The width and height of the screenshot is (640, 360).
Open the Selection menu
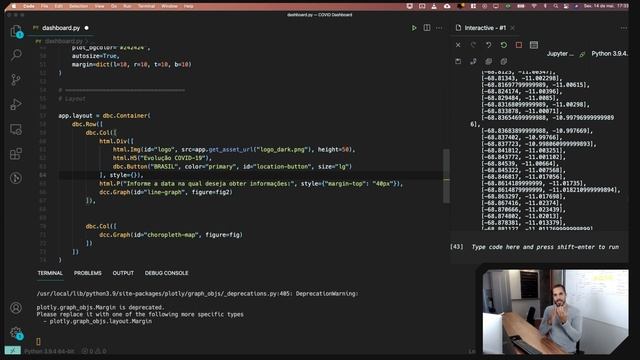tap(78, 6)
